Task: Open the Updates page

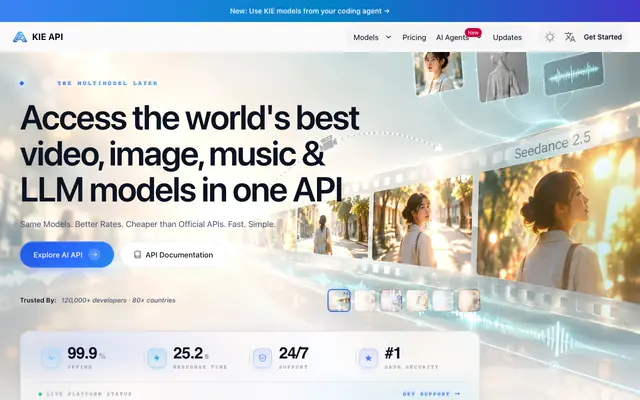Action: click(x=507, y=37)
